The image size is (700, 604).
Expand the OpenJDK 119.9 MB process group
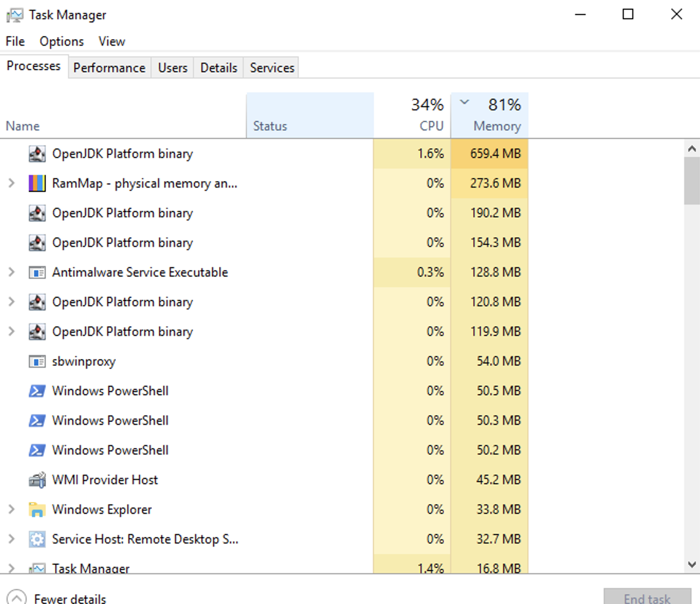coord(12,332)
